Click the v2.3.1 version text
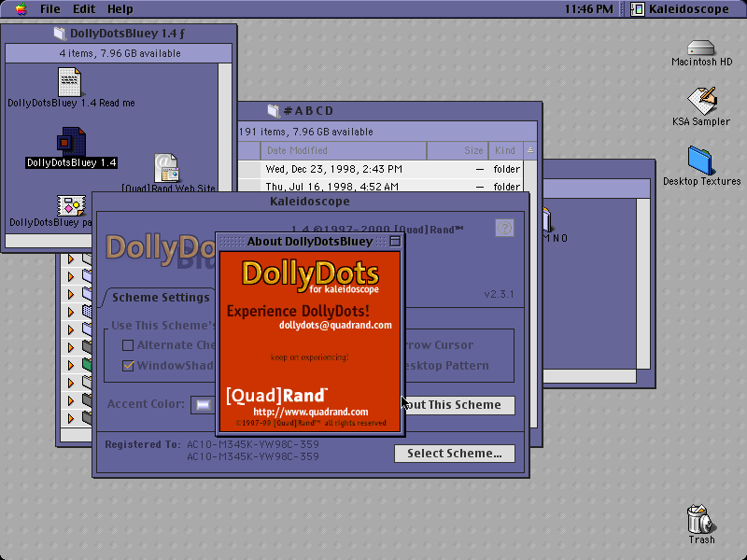 (x=499, y=294)
